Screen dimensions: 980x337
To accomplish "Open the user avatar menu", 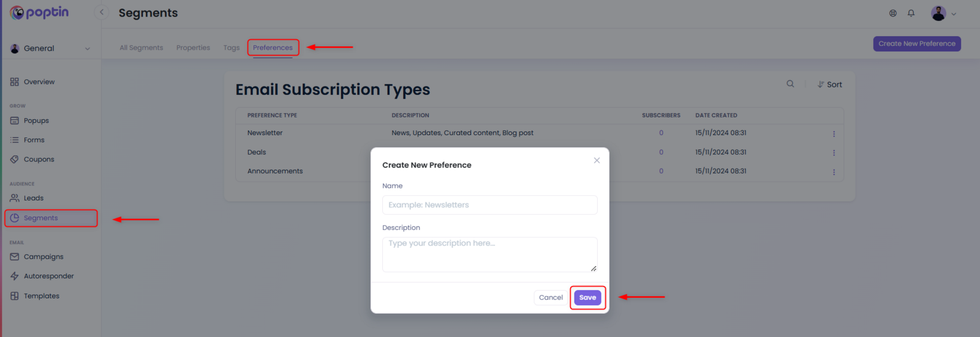I will 943,13.
